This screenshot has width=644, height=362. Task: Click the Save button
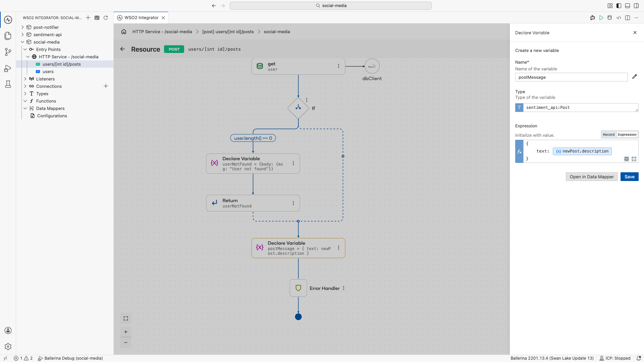629,177
